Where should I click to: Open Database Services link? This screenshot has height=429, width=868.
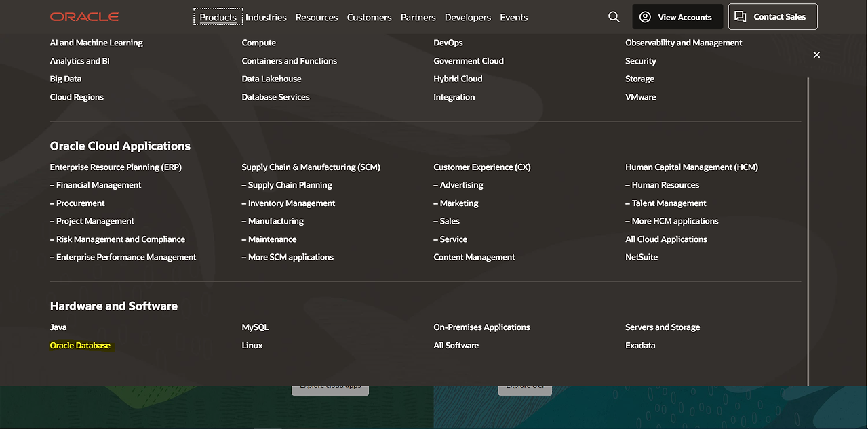tap(276, 97)
